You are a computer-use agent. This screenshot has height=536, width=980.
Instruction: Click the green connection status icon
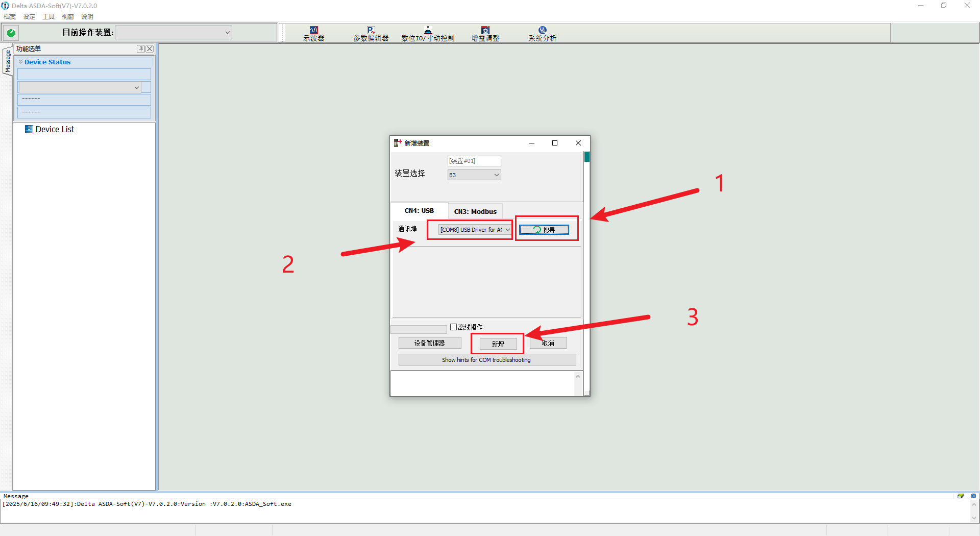tap(11, 33)
